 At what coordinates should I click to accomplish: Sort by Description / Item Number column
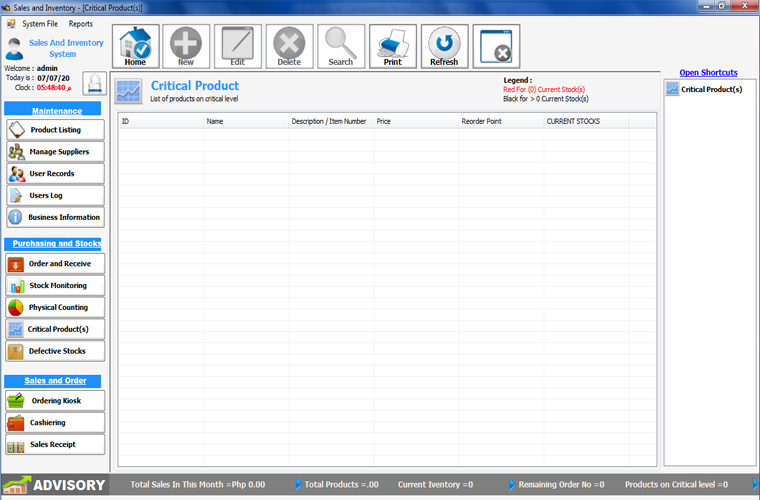[331, 121]
